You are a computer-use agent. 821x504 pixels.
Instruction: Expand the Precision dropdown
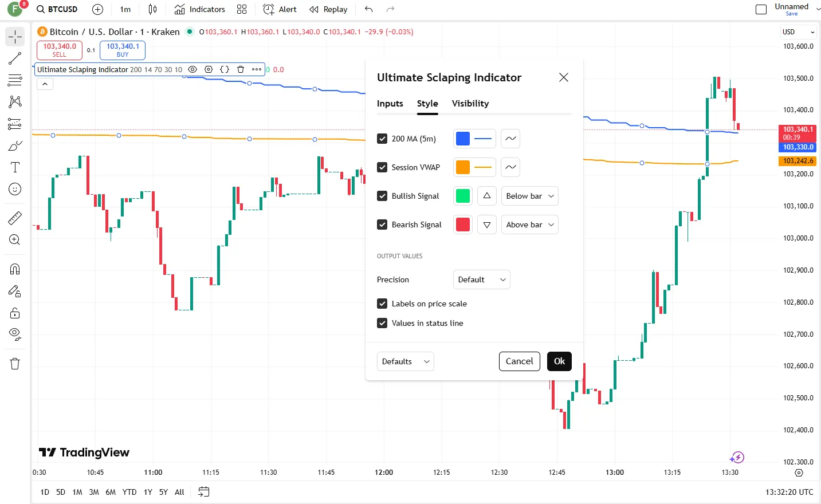pyautogui.click(x=481, y=279)
